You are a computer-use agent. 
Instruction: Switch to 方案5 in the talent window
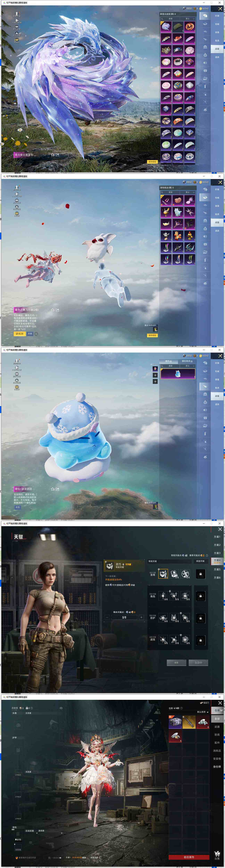[217, 569]
